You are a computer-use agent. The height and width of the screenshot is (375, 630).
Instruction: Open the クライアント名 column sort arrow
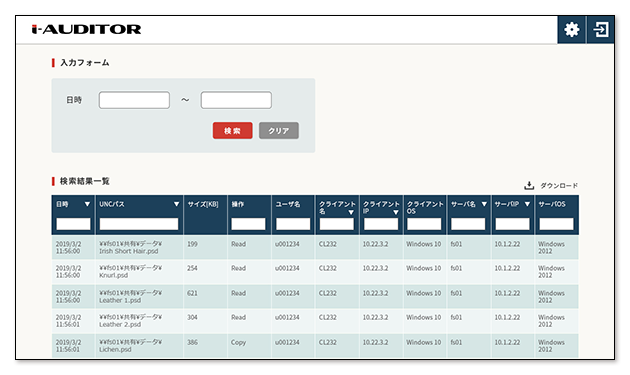click(352, 212)
